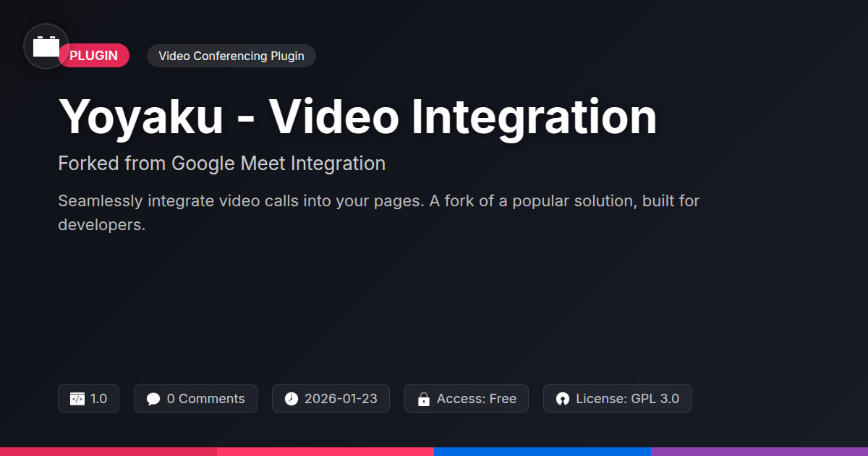Click the red segment of bottom color bar
This screenshot has width=868, height=456.
click(x=109, y=451)
